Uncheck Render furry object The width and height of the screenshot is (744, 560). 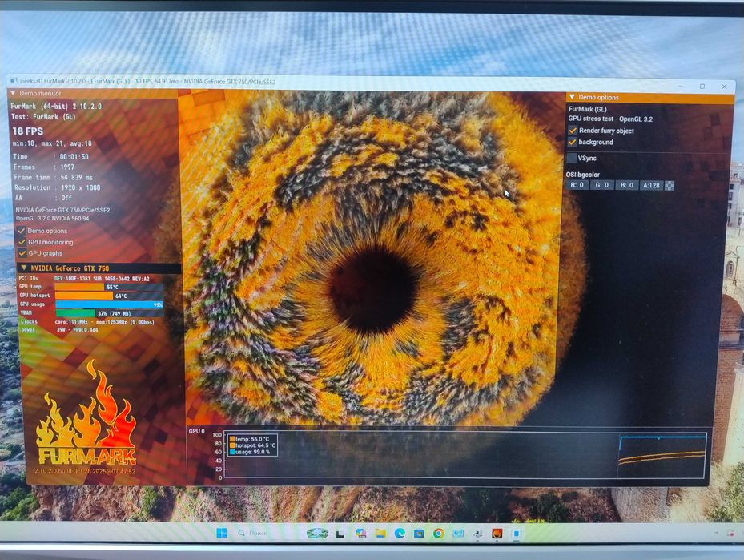click(573, 131)
